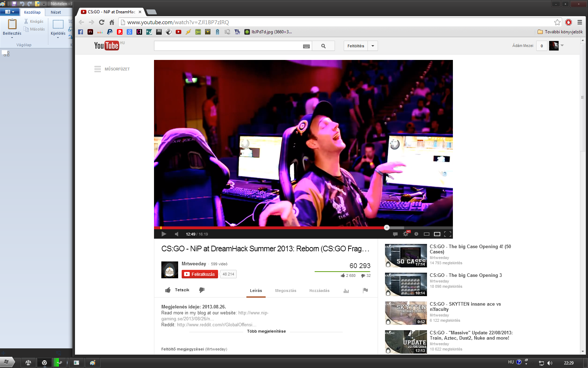The image size is (588, 368).
Task: Mute the video with the speaker icon
Action: coord(177,234)
